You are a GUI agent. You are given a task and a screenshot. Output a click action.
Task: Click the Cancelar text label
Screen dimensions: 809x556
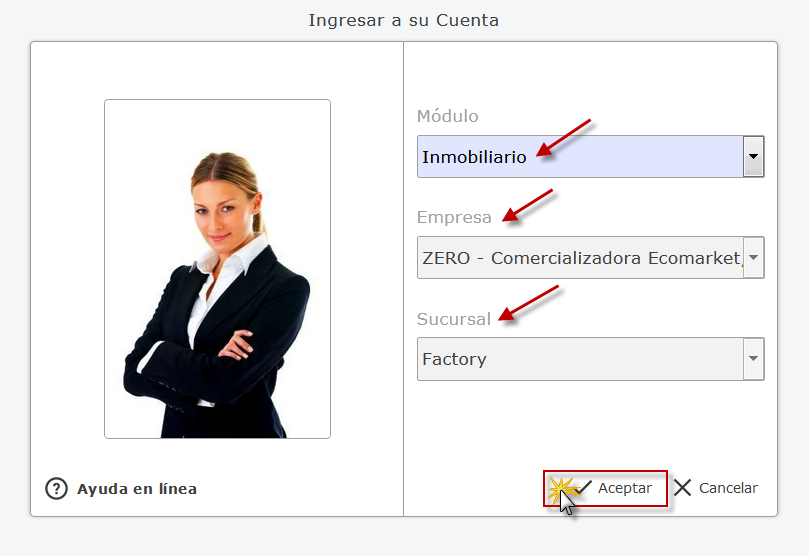click(728, 488)
